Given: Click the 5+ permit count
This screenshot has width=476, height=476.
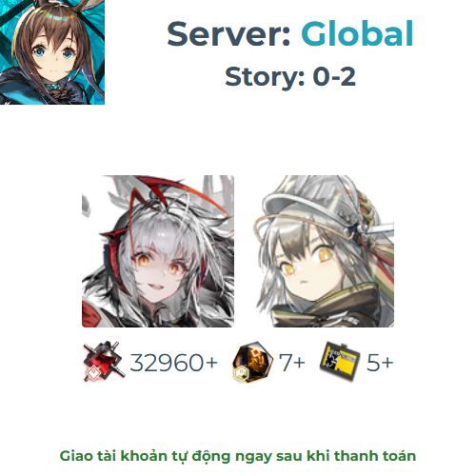Looking at the screenshot, I should pyautogui.click(x=380, y=363).
